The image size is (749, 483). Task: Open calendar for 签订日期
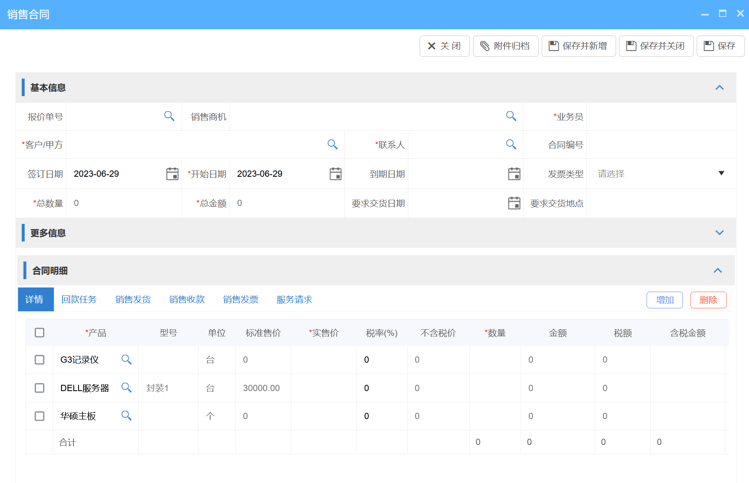pos(172,174)
